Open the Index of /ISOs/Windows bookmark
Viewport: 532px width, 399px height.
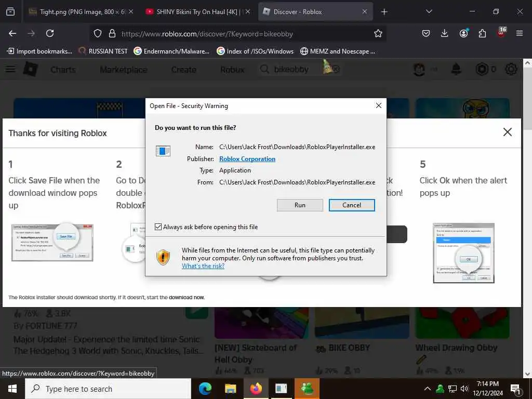255,51
